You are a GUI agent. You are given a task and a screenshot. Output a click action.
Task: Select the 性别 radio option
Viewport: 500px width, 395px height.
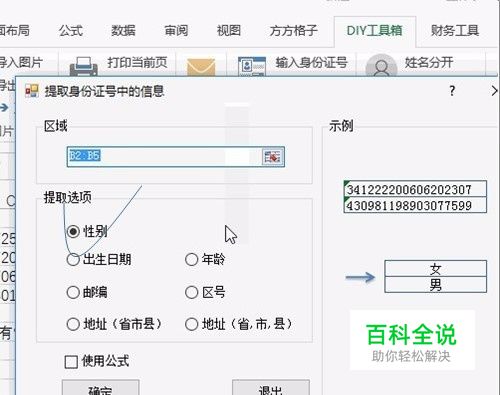click(x=73, y=231)
